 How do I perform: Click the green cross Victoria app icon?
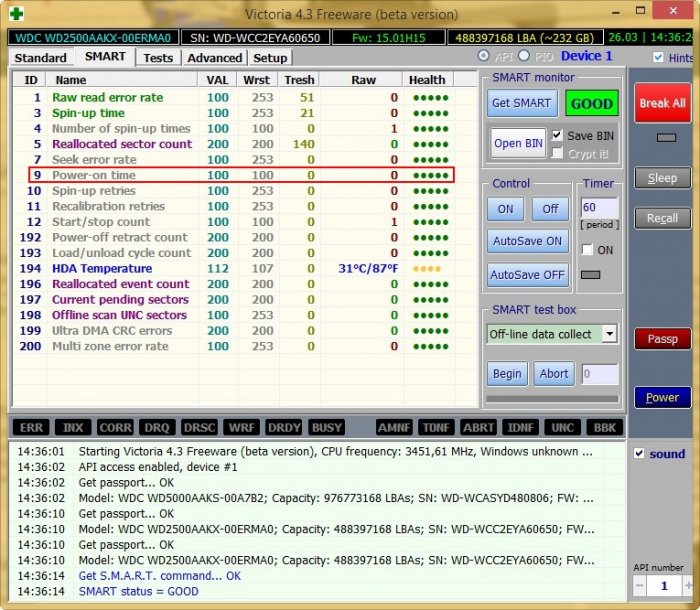coord(16,13)
